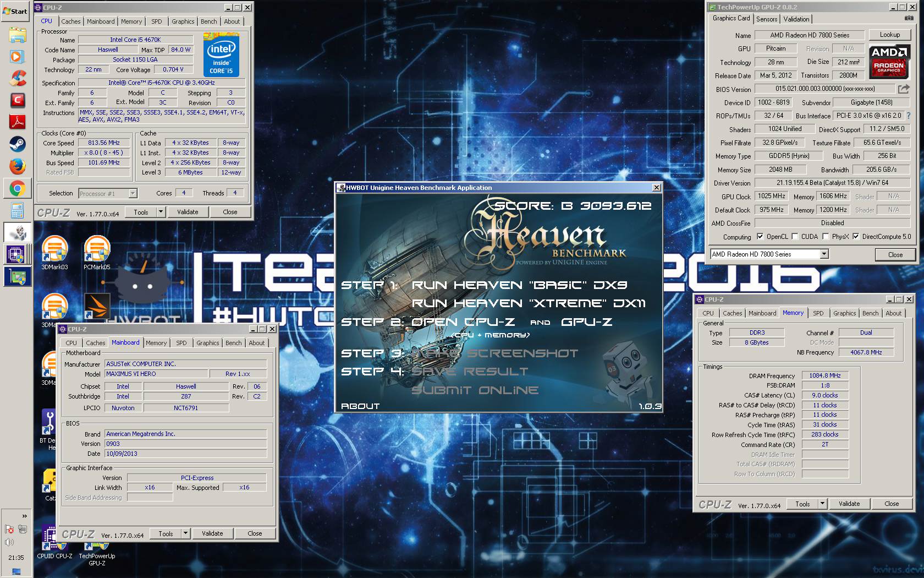The height and width of the screenshot is (578, 924).
Task: Click the Bus Interface question mark in GPU-Z
Action: (x=909, y=116)
